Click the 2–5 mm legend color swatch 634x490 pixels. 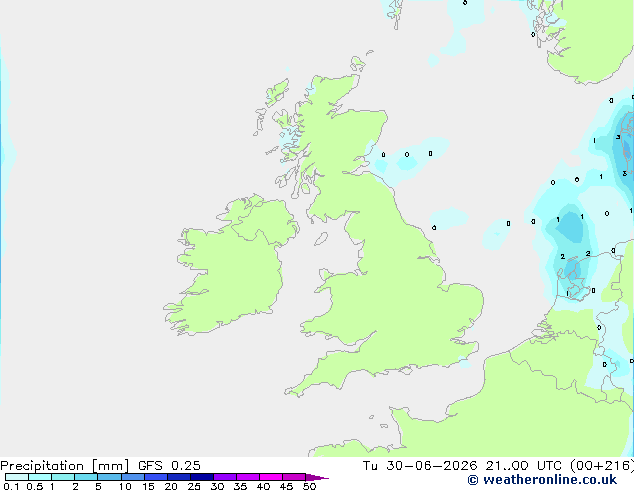coord(86,477)
